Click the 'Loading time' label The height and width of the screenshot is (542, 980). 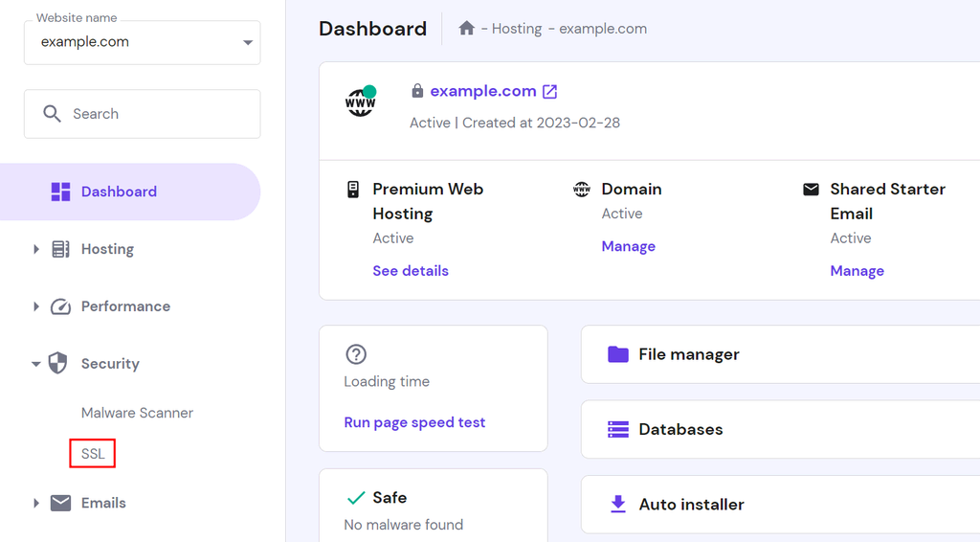[x=387, y=381]
